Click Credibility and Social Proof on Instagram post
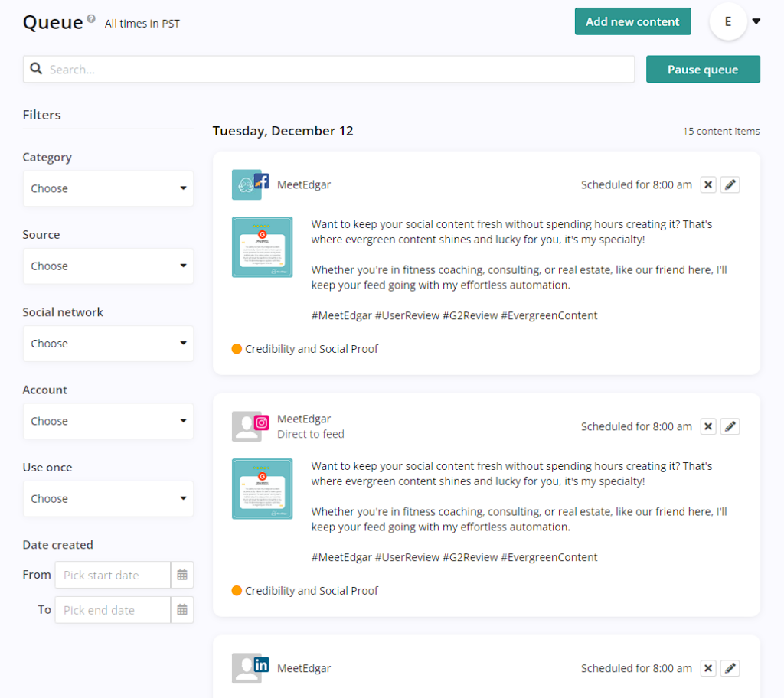 312,591
